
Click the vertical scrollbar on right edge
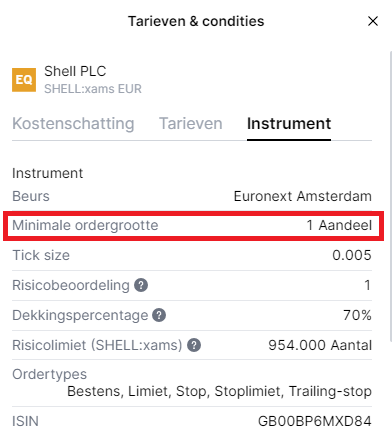390,196
